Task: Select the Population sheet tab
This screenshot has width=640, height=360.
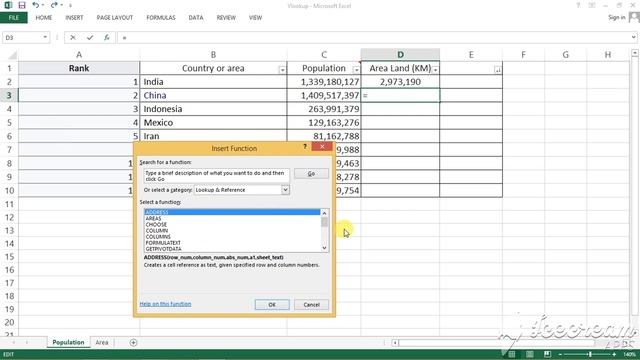Action: (x=68, y=342)
